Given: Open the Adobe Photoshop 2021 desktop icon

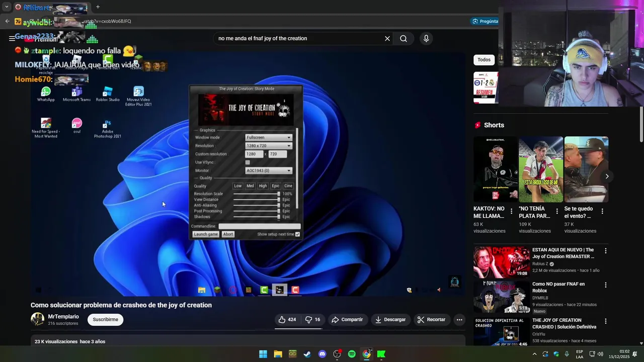Looking at the screenshot, I should tap(107, 129).
